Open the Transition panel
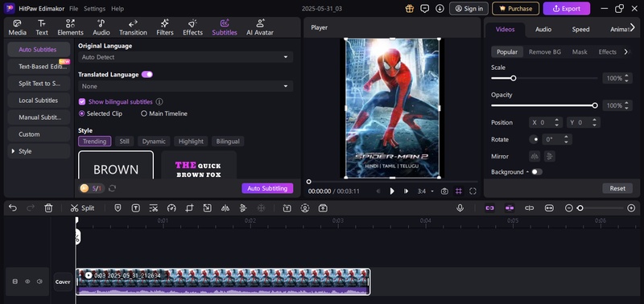The image size is (644, 304). tap(133, 27)
